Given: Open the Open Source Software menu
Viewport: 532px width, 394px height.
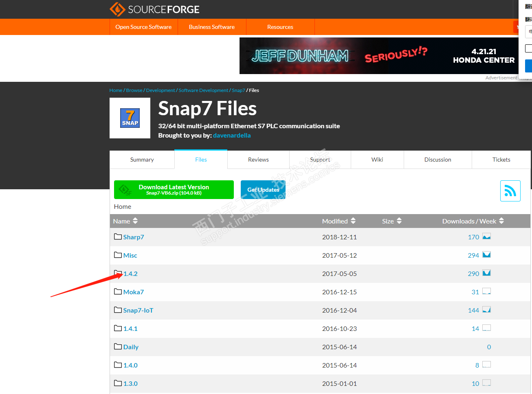Looking at the screenshot, I should [143, 27].
